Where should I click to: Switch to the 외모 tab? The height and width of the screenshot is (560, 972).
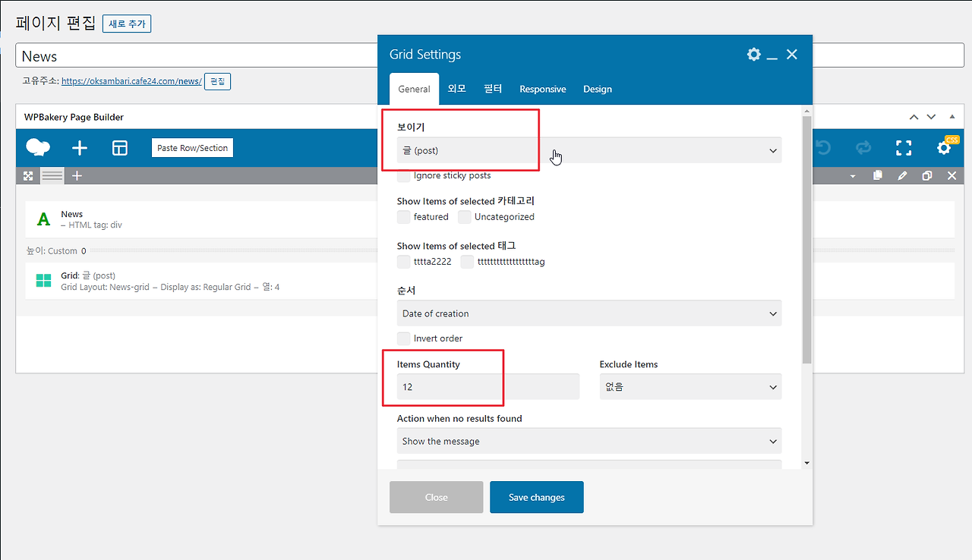coord(457,89)
